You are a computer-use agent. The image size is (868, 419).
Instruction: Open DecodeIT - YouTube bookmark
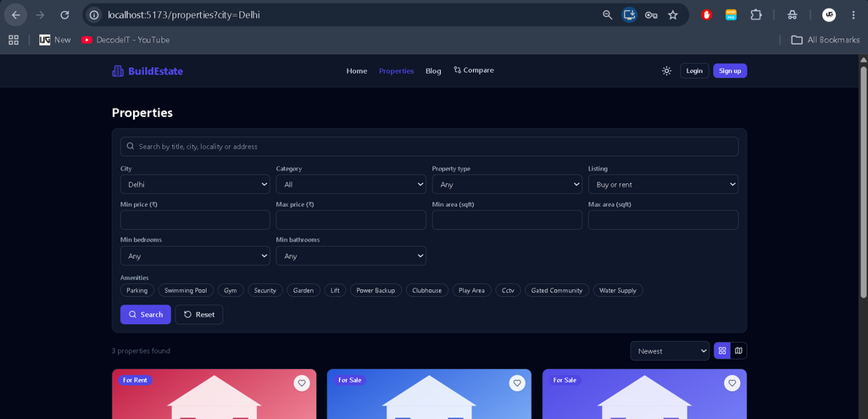pyautogui.click(x=125, y=40)
